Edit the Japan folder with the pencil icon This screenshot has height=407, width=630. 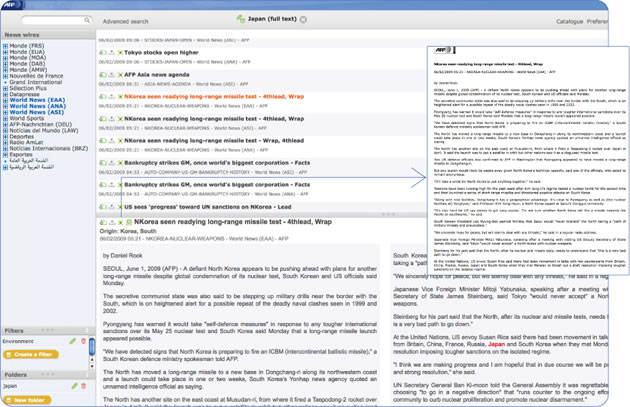point(74,386)
